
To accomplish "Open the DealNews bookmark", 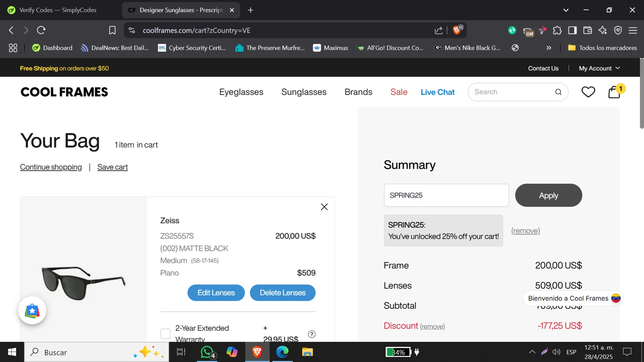I will pyautogui.click(x=115, y=48).
